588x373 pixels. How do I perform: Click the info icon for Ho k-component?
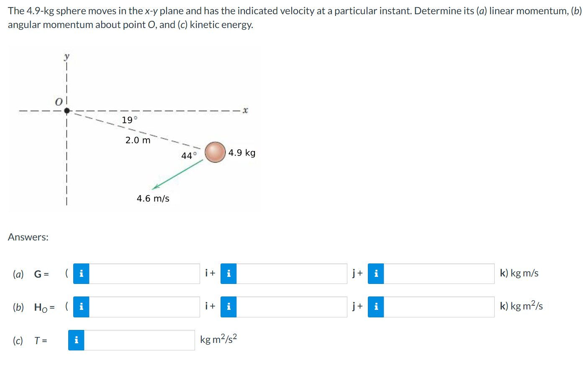376,307
